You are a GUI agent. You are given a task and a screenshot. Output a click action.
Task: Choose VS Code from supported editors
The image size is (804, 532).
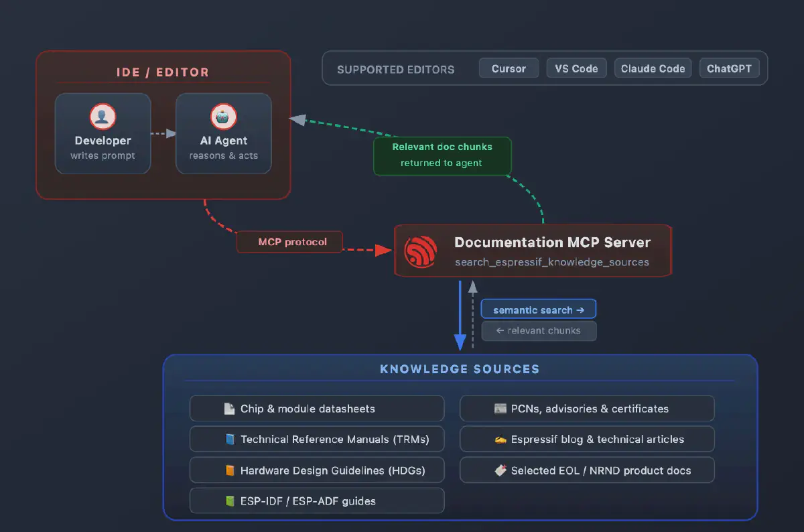coord(576,68)
